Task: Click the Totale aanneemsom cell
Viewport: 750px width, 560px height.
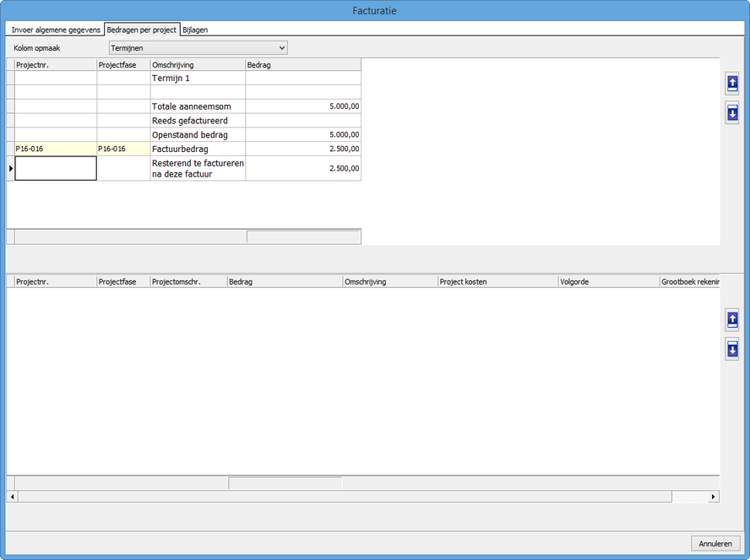Action: [198, 106]
